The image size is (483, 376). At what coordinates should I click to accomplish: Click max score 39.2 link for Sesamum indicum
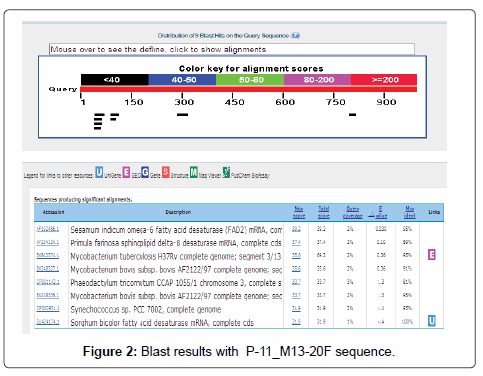[x=296, y=229]
